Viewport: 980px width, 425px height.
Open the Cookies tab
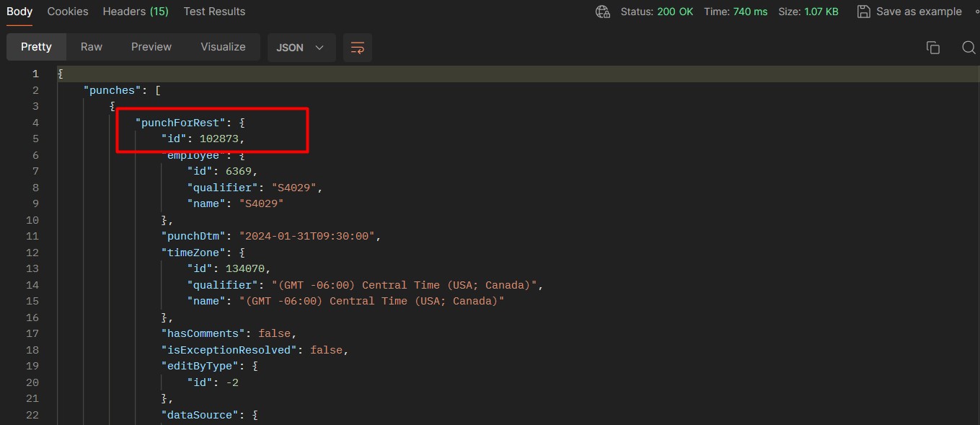click(x=68, y=12)
